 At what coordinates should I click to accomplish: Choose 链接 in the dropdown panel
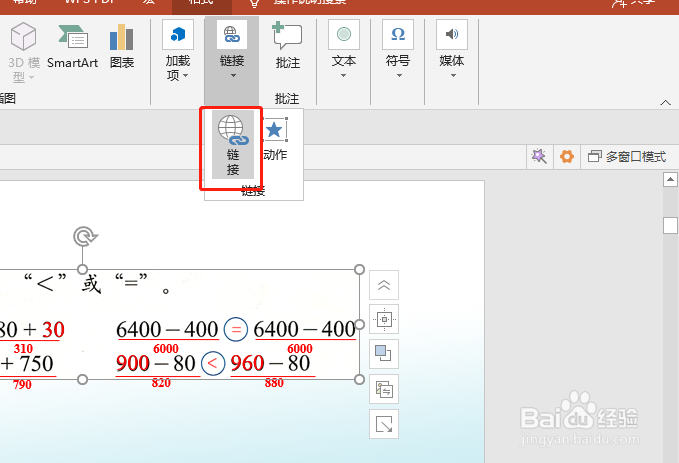pyautogui.click(x=233, y=145)
